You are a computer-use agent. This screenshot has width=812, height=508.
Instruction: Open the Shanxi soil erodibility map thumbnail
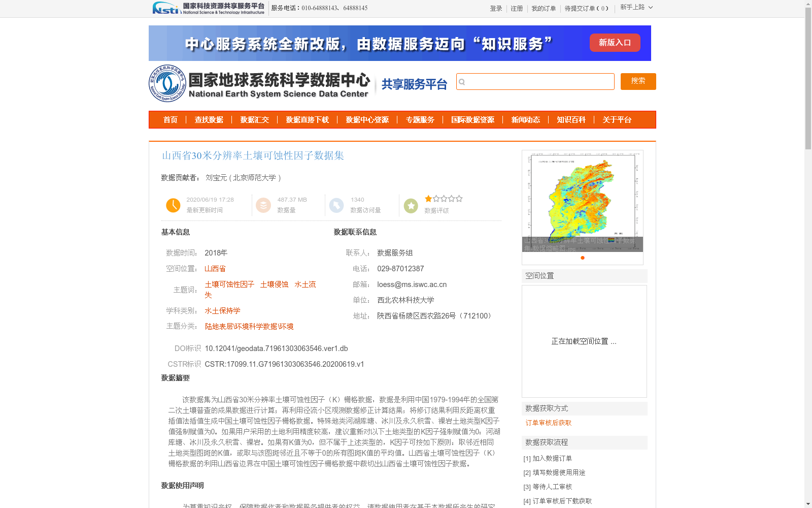tap(583, 201)
